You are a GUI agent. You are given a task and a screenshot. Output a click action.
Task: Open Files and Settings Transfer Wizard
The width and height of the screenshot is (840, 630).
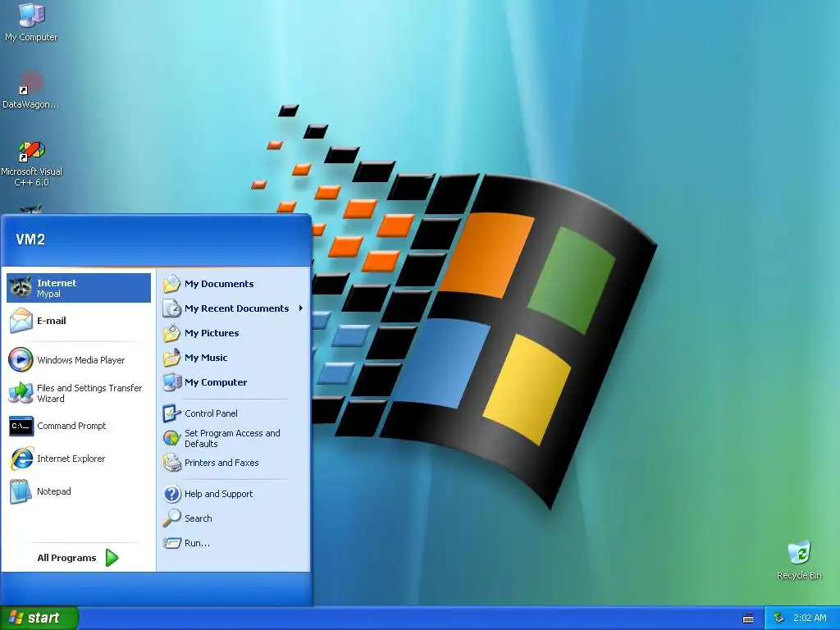pyautogui.click(x=79, y=393)
